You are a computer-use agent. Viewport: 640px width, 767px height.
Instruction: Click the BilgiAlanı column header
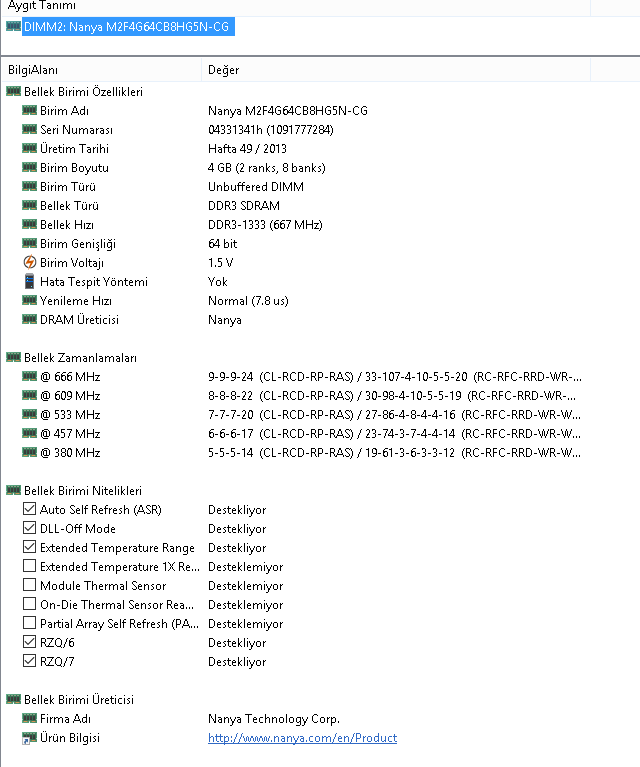(x=32, y=70)
